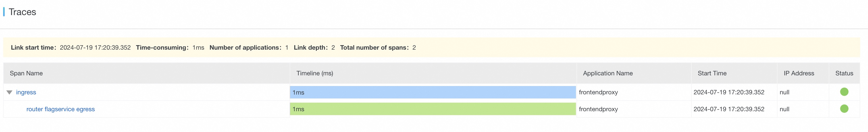Screen dimensions: 868x132
Task: Click the Total number of spans label
Action: 374,48
